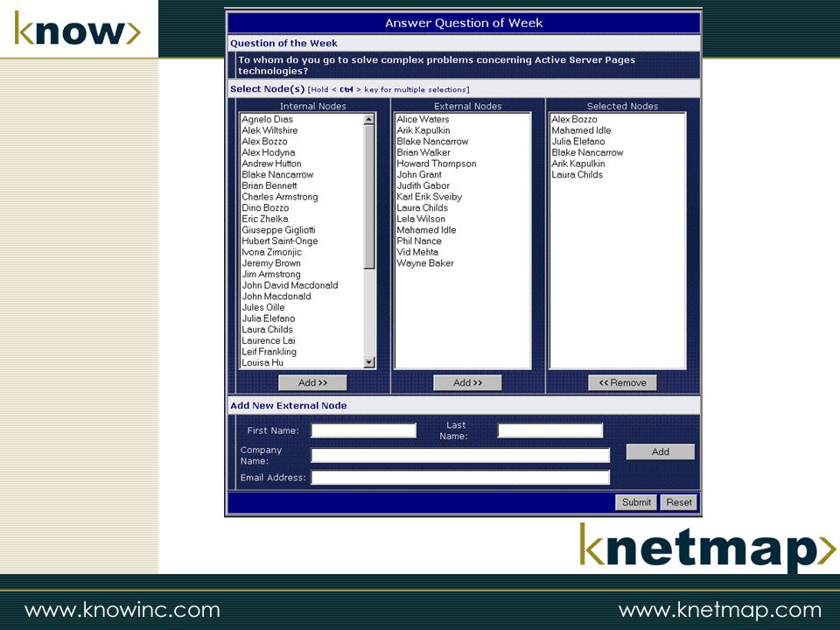Select Charles Armstrong in Internal Nodes
The height and width of the screenshot is (630, 840).
(280, 197)
